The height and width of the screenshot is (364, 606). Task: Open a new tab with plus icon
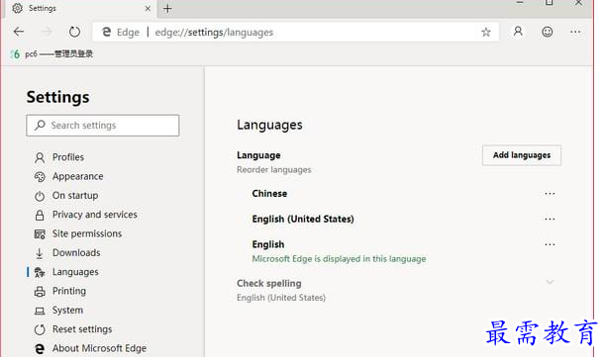pos(167,9)
